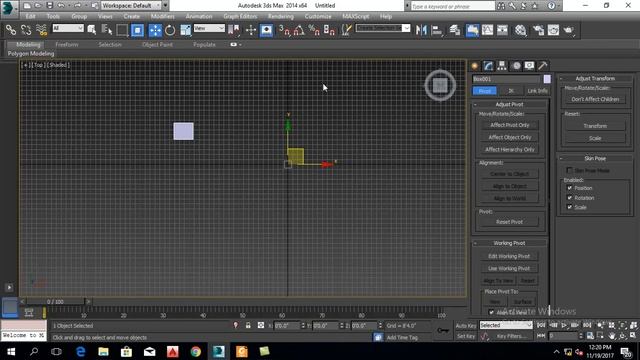Collapse the Working Pivot rollout

point(509,243)
